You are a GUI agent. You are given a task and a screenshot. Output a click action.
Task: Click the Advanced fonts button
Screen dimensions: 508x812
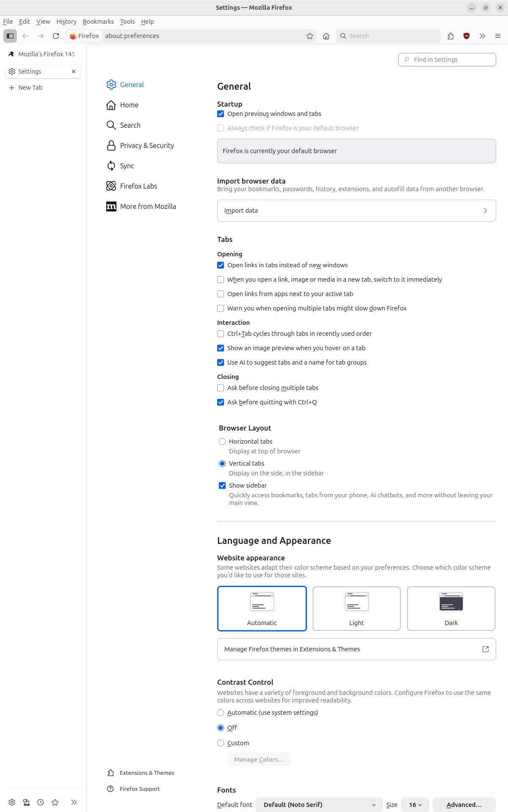pos(464,805)
